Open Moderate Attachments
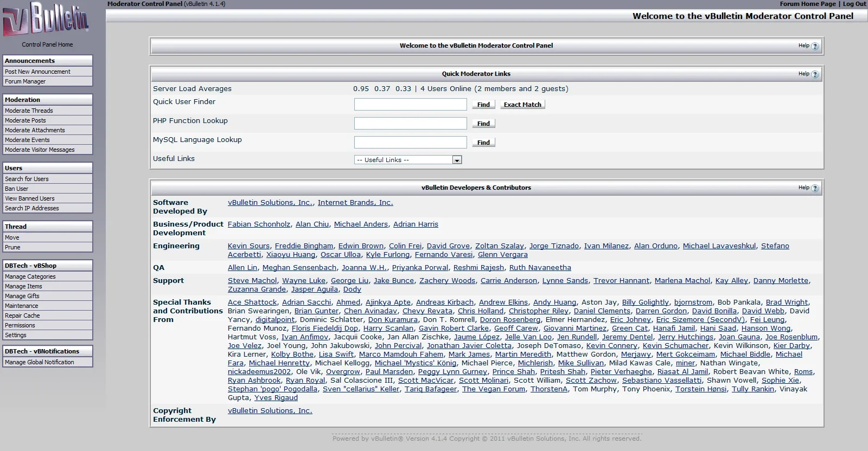This screenshot has width=868, height=451. coord(48,130)
